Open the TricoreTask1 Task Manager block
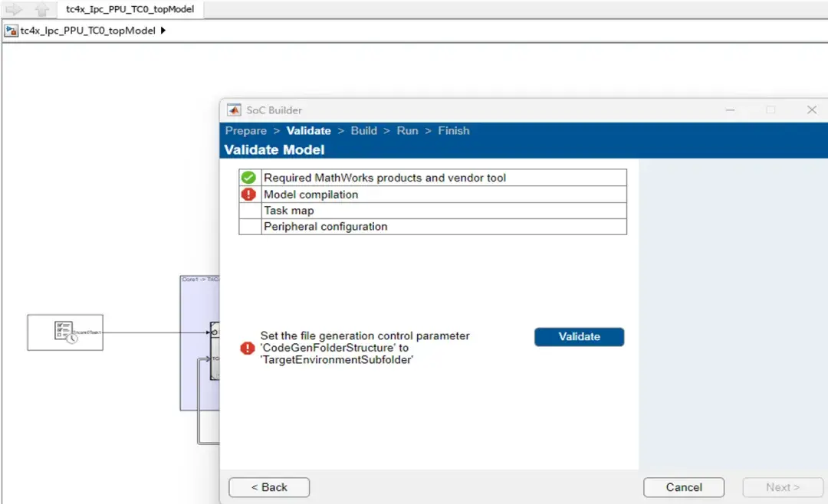 coord(65,332)
